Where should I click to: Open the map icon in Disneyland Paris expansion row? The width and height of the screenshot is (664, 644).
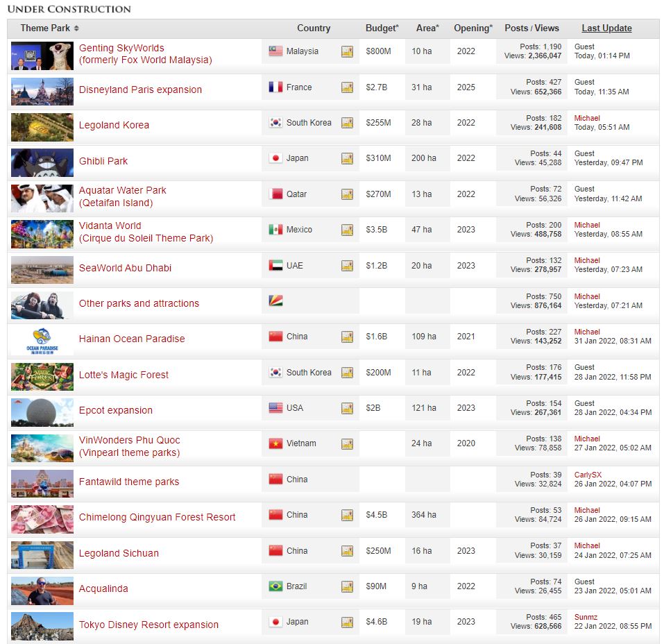tap(347, 87)
